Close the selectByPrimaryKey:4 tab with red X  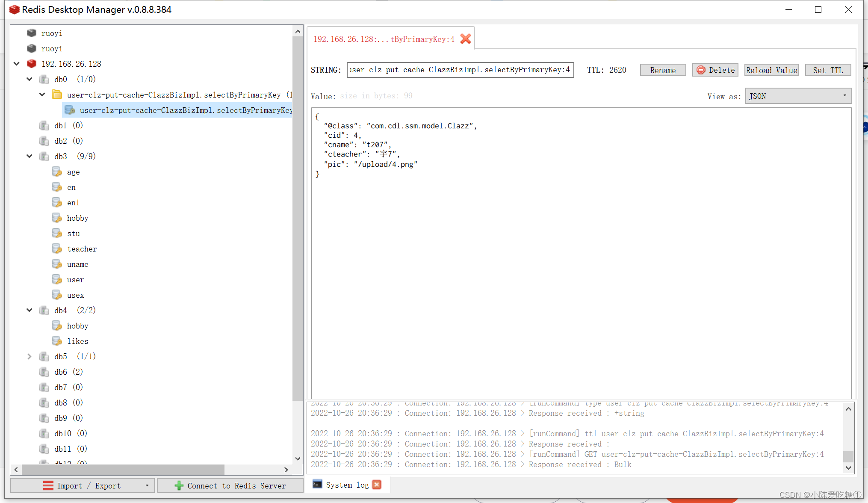[466, 39]
